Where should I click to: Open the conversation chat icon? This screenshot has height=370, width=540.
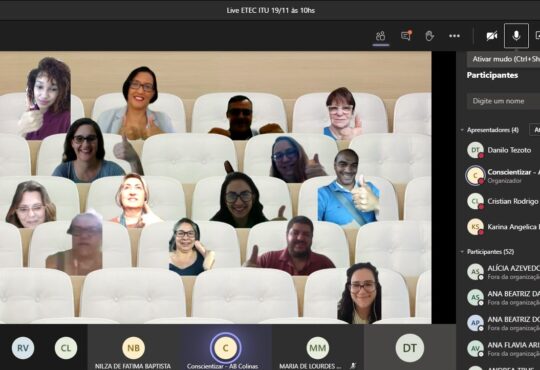tap(406, 36)
